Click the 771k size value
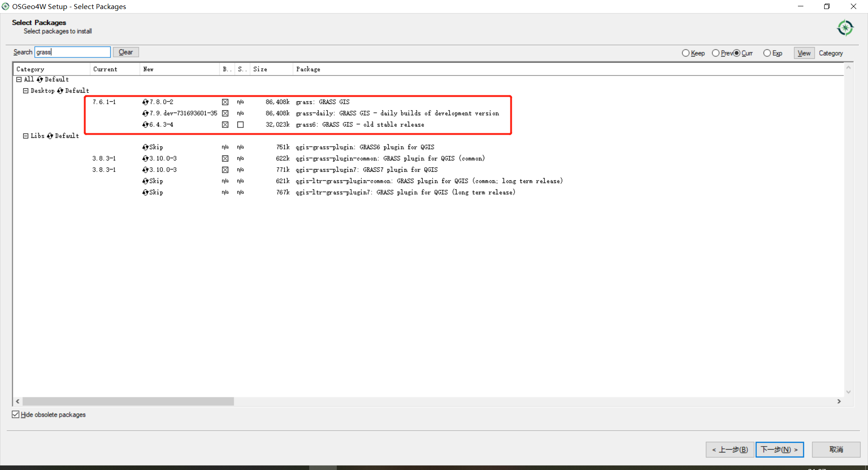 [283, 170]
